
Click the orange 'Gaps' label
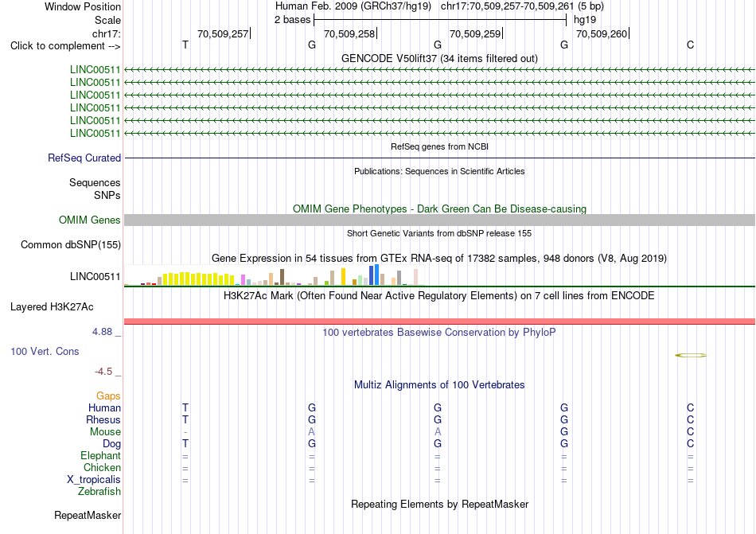(x=108, y=396)
